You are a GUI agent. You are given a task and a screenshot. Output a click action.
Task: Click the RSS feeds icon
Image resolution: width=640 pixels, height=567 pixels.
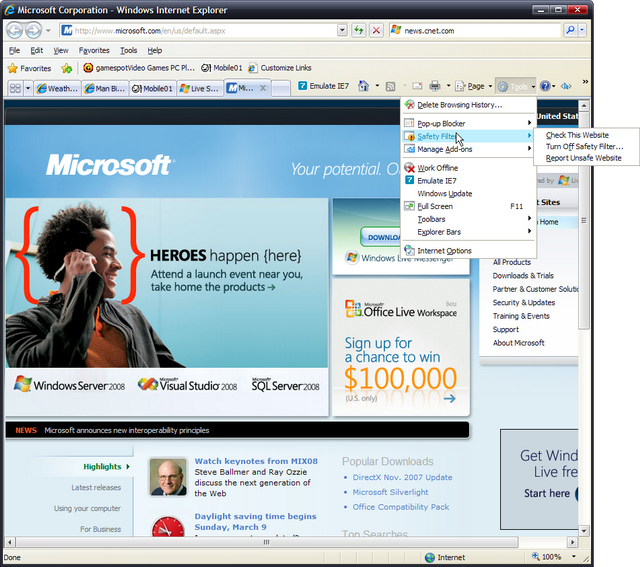click(x=391, y=86)
